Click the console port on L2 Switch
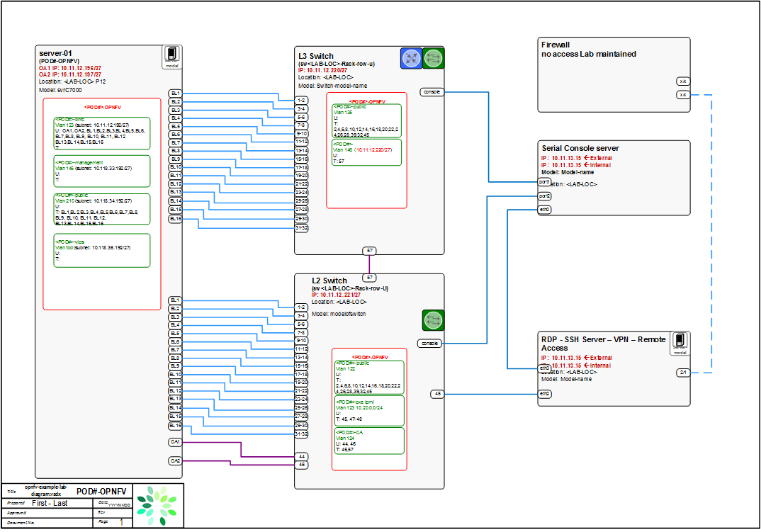Image resolution: width=761 pixels, height=532 pixels. [x=429, y=344]
